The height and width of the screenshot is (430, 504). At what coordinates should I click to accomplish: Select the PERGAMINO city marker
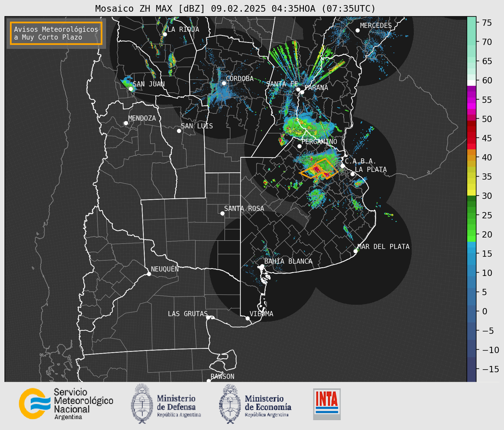pos(299,146)
